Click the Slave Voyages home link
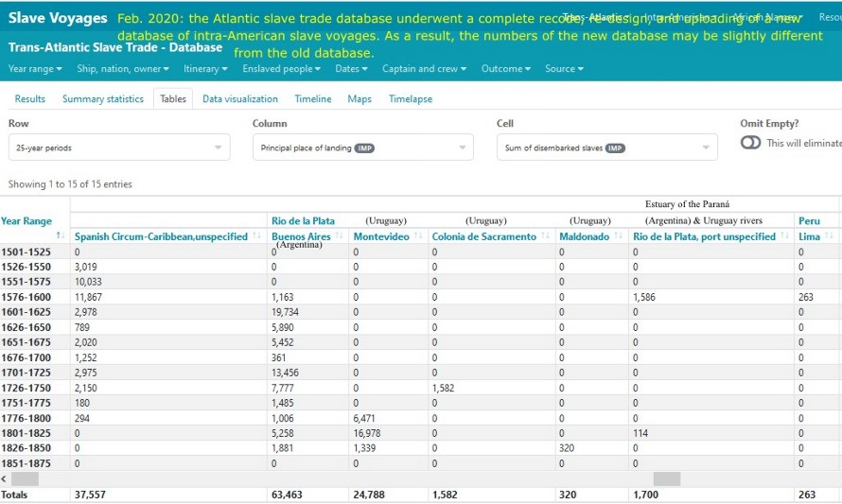The image size is (842, 504). pos(57,18)
